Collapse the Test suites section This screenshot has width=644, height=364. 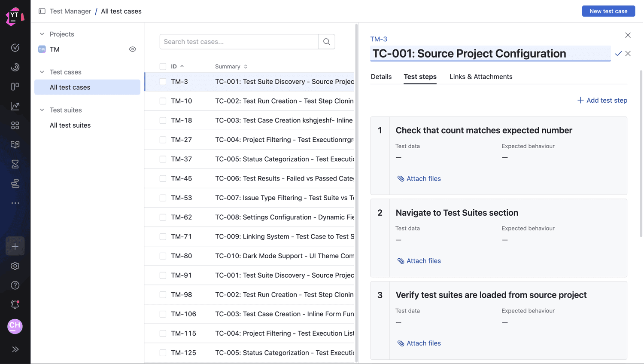42,110
